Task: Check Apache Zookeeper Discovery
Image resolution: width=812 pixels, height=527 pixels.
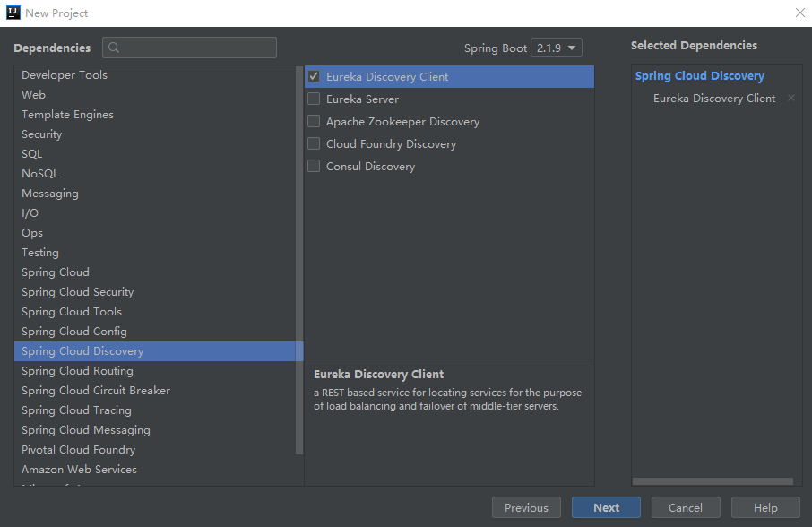Action: tap(314, 122)
